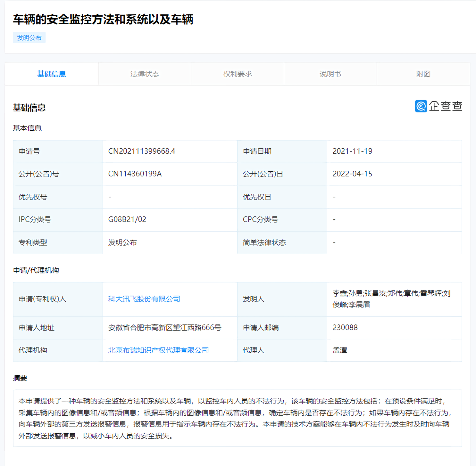Image resolution: width=476 pixels, height=466 pixels.
Task: Select the 基础信息 tab
Action: [x=52, y=74]
